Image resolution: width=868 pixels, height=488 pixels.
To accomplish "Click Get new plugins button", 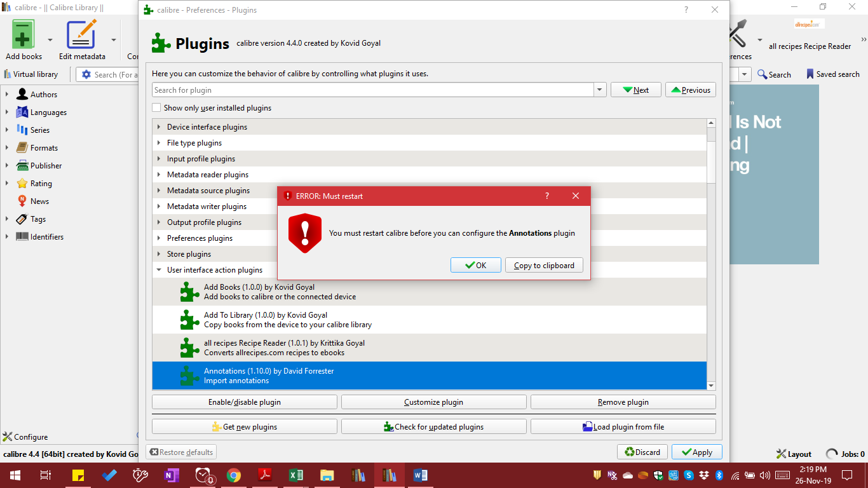I will coord(245,427).
